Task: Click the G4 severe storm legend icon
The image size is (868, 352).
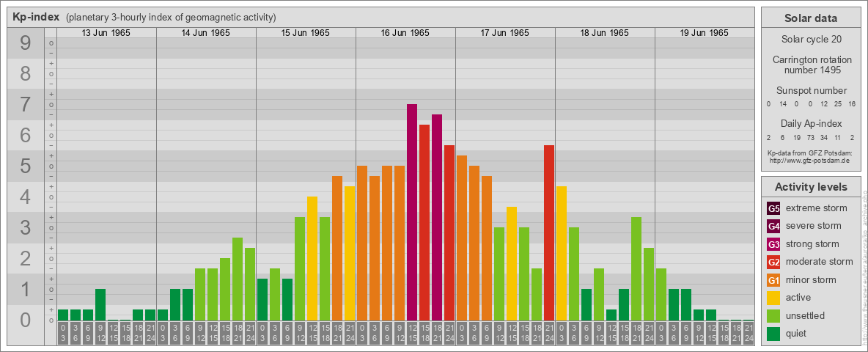Action: pos(773,227)
